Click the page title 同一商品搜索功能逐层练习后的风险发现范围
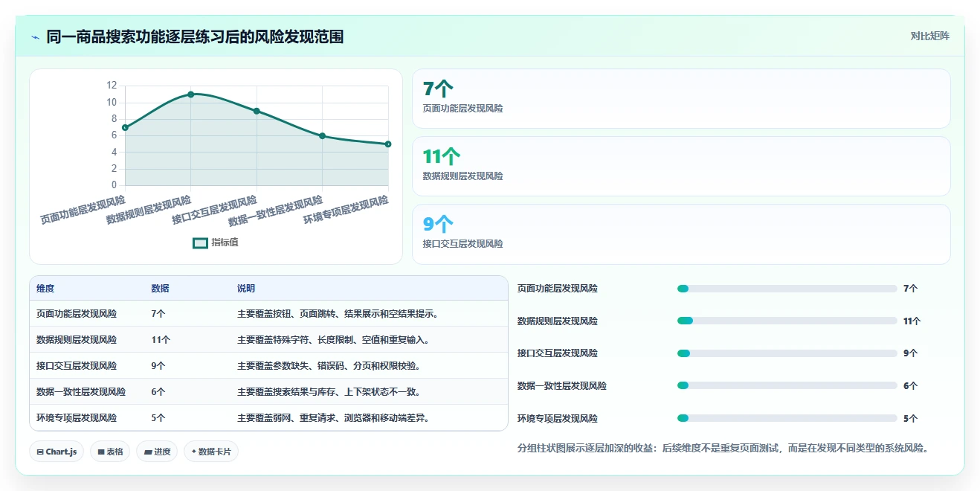 click(195, 36)
